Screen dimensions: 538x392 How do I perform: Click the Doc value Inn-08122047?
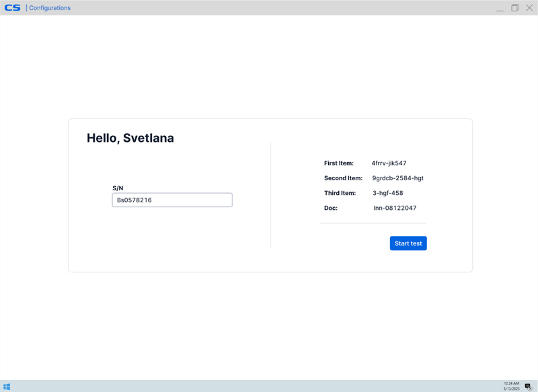(x=395, y=208)
